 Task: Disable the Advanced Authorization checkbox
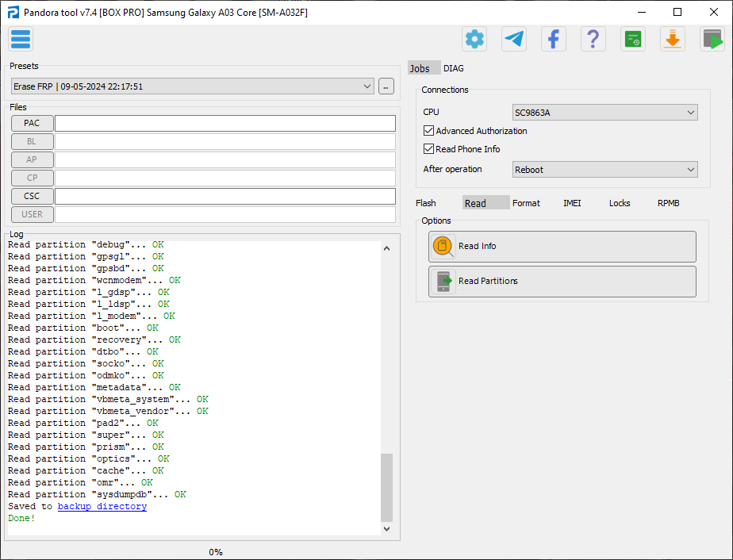tap(428, 131)
